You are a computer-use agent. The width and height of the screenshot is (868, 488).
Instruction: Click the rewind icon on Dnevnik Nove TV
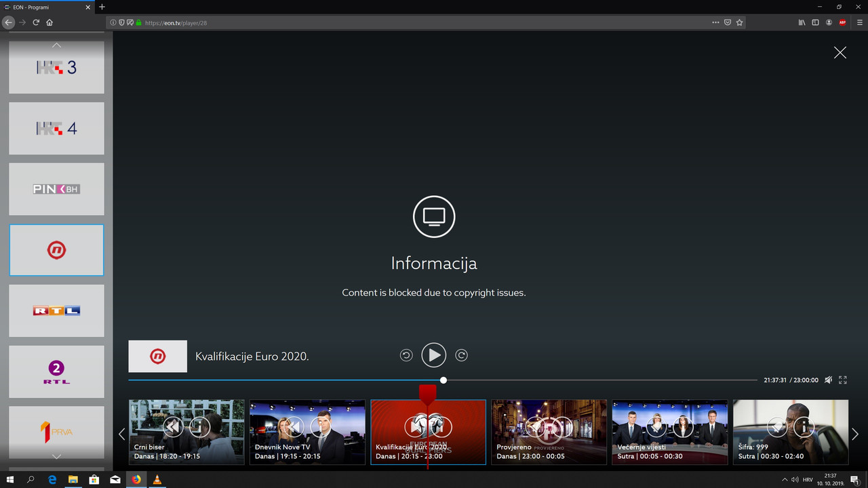pyautogui.click(x=294, y=426)
